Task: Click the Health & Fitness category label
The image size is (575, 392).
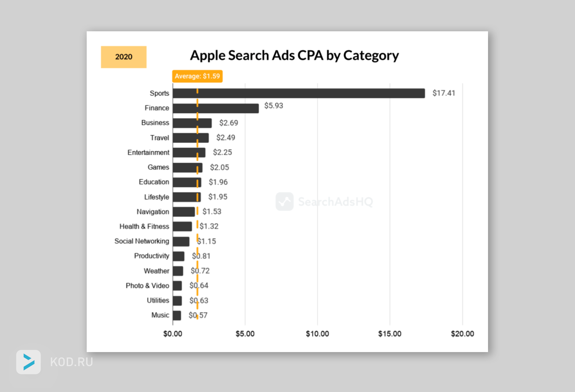Action: click(x=144, y=226)
